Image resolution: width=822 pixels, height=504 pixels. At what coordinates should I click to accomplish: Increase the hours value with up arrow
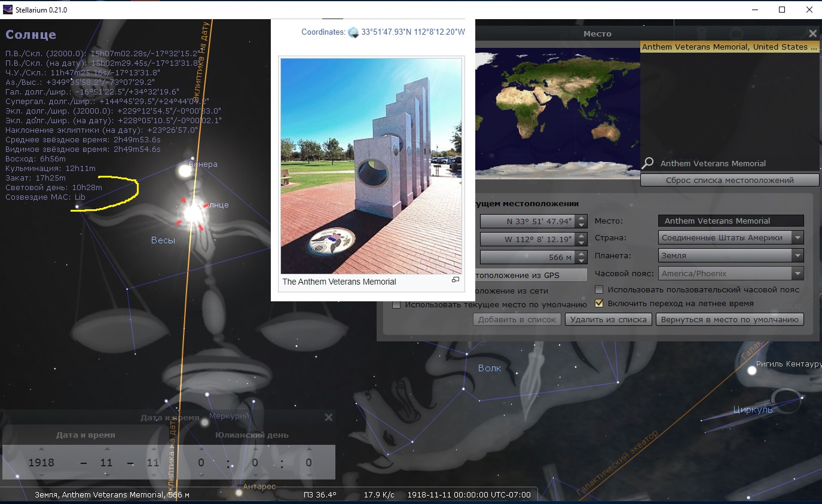coord(201,449)
